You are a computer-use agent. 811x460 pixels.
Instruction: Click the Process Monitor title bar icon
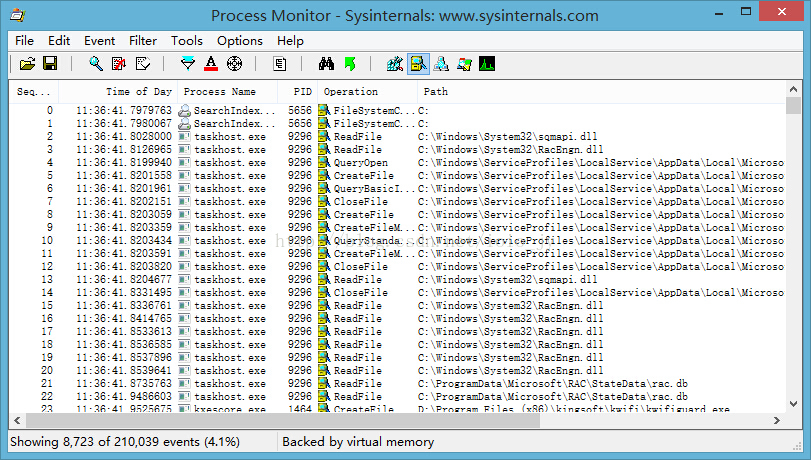tap(18, 15)
